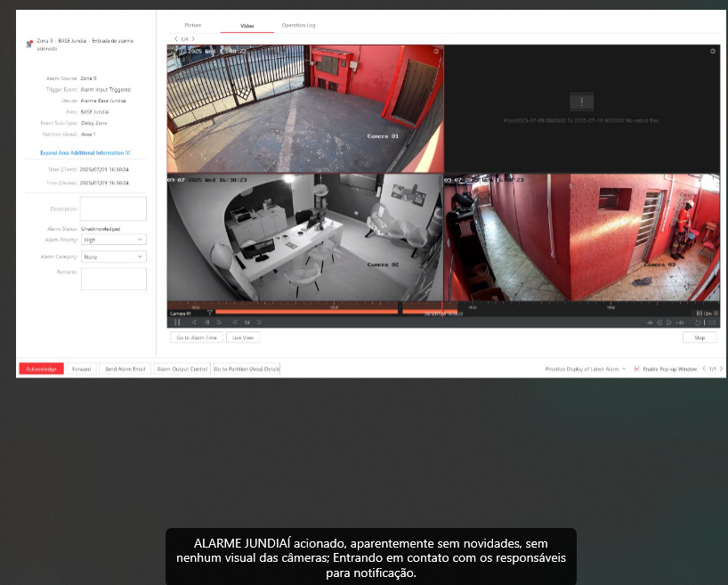This screenshot has width=728, height=585.
Task: Go to next video page arrow
Action: pos(193,39)
